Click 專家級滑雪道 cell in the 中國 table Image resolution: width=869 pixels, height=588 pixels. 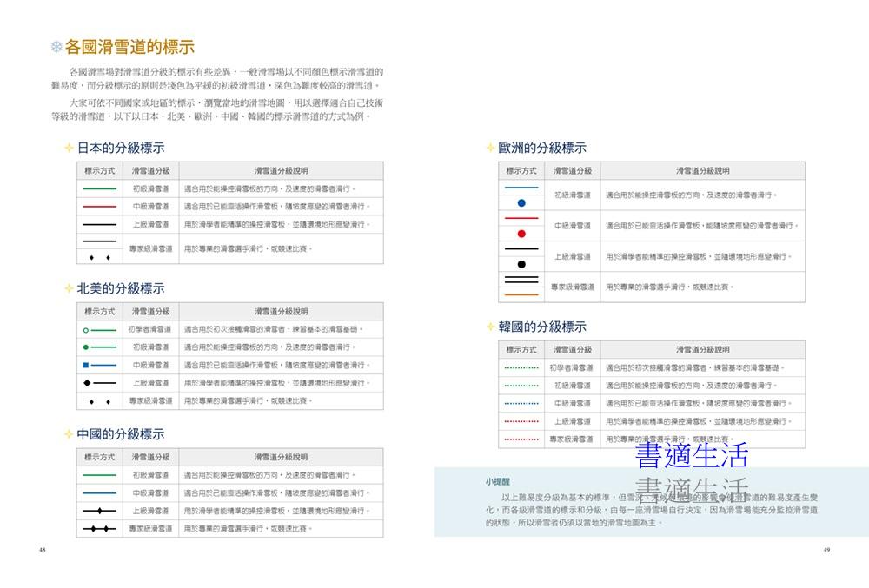click(150, 529)
